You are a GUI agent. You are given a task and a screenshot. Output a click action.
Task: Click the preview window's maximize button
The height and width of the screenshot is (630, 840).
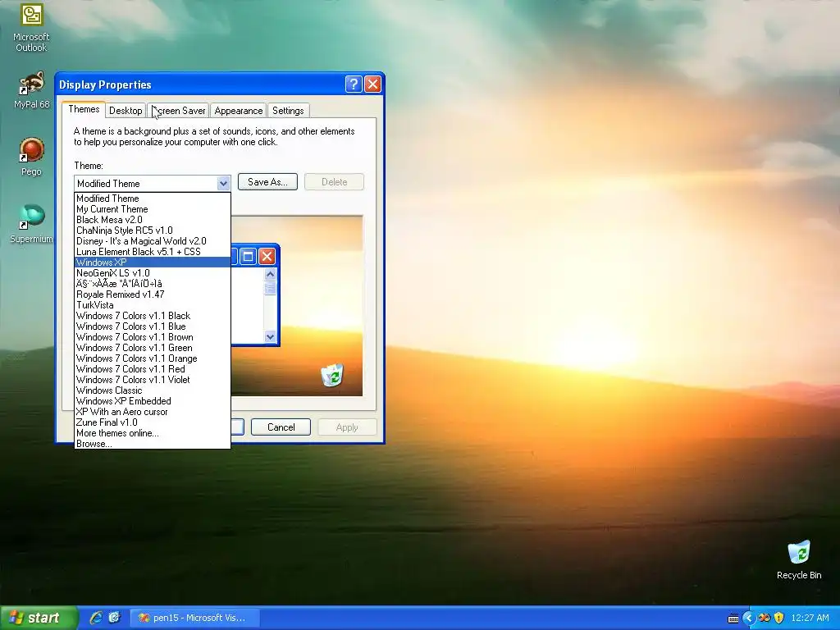pos(248,256)
